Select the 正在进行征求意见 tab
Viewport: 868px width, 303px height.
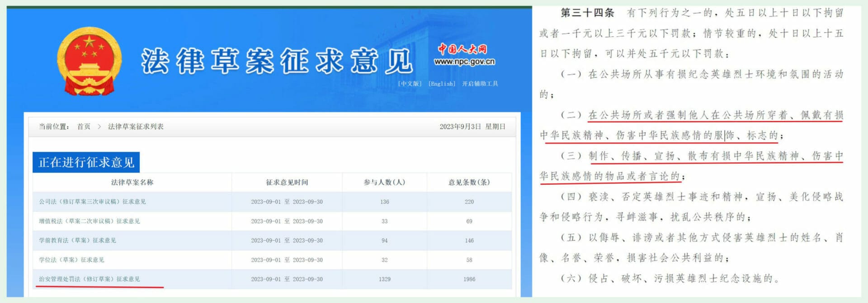coord(86,162)
